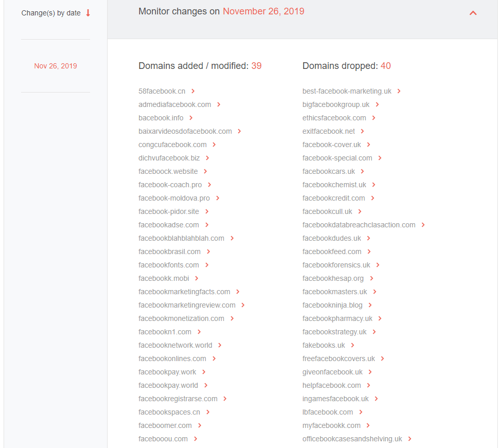This screenshot has width=504, height=448.
Task: Open facebook-pidor.site domain link
Action: tap(169, 211)
